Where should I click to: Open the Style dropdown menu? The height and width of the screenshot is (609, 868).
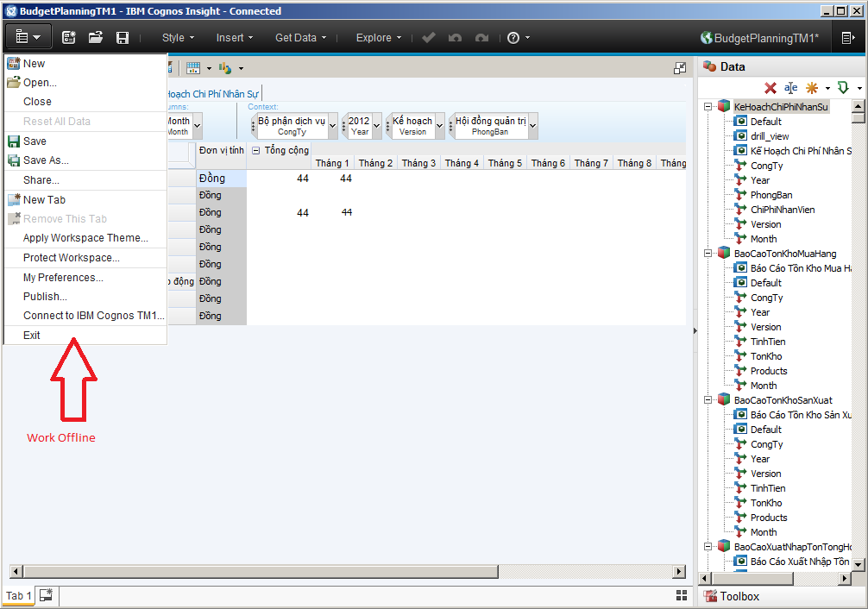(x=179, y=38)
